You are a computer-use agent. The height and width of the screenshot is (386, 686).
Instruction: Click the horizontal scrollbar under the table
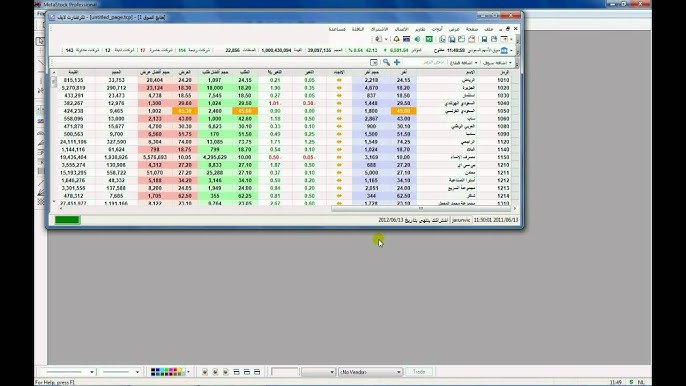click(420, 208)
